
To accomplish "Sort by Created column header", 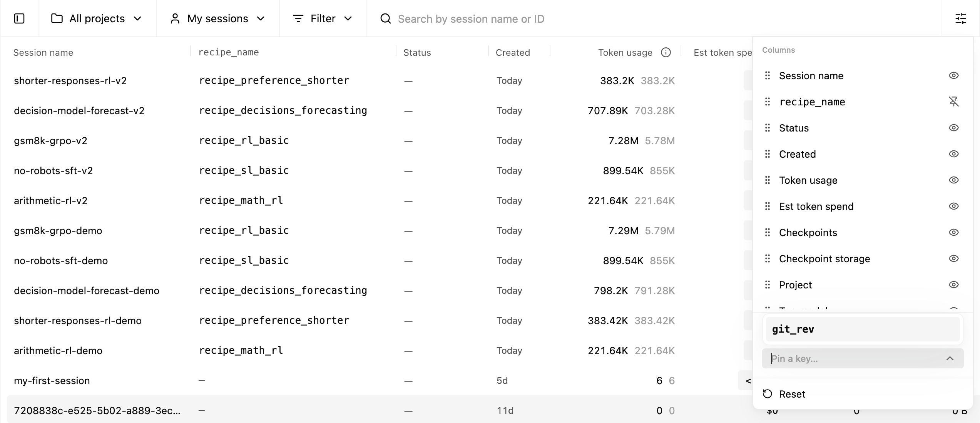I will tap(513, 52).
